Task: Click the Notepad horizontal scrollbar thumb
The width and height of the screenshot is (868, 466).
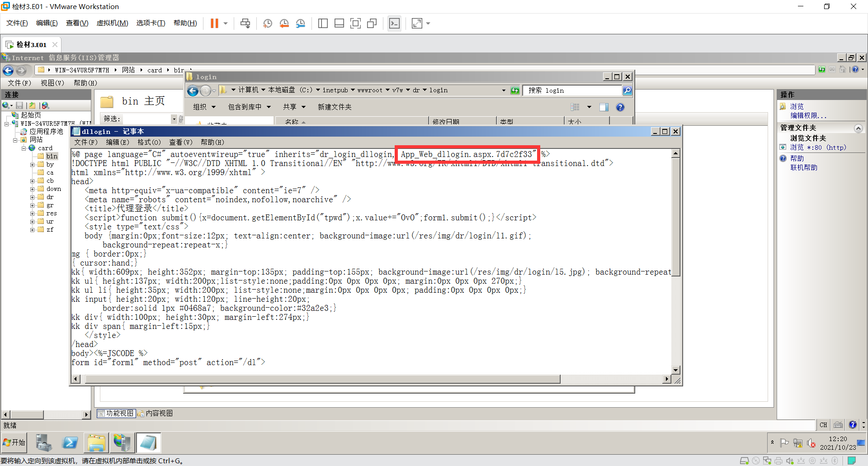Action: point(322,379)
